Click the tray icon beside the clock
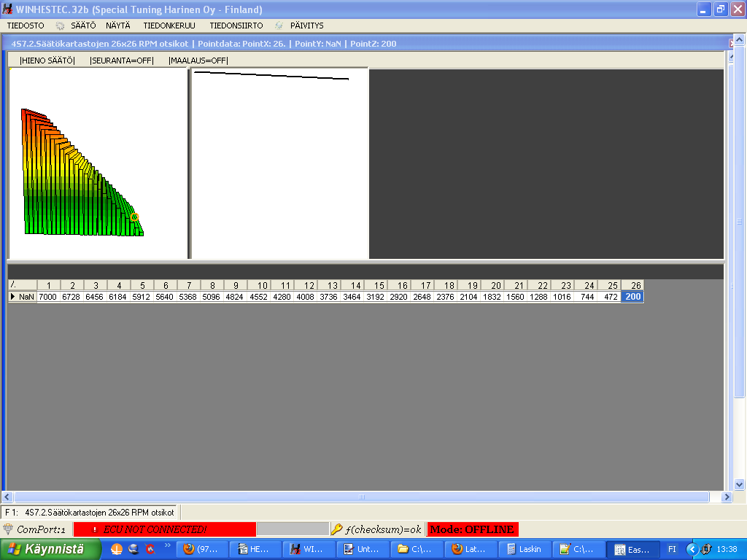 click(x=706, y=549)
